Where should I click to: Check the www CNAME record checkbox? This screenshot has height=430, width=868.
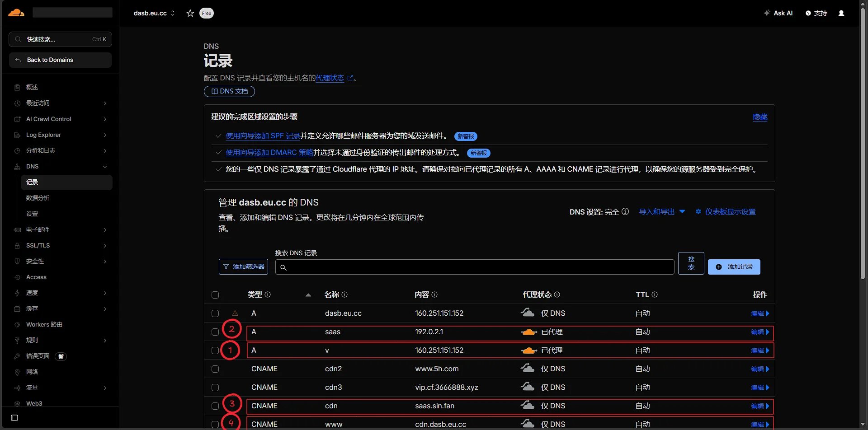(215, 425)
